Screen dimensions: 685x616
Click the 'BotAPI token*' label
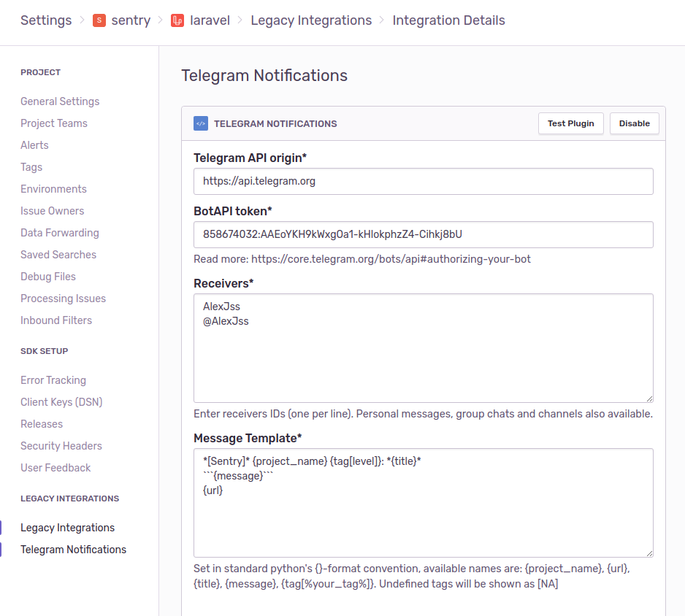233,212
